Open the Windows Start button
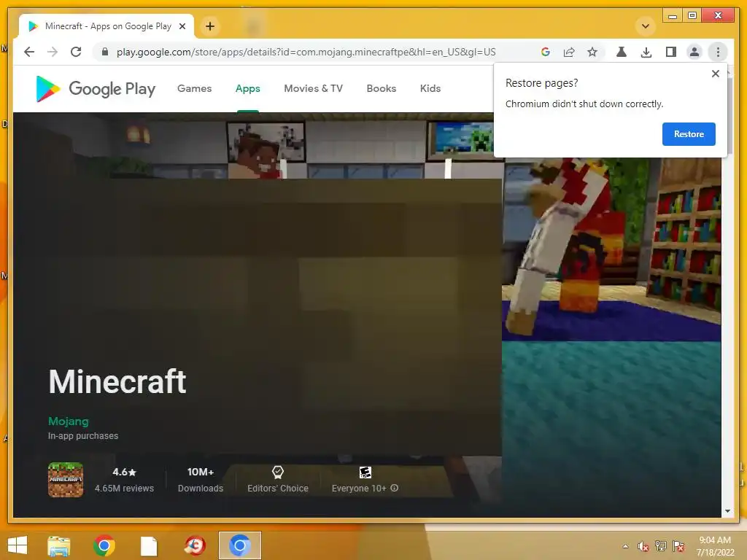 coord(18,545)
